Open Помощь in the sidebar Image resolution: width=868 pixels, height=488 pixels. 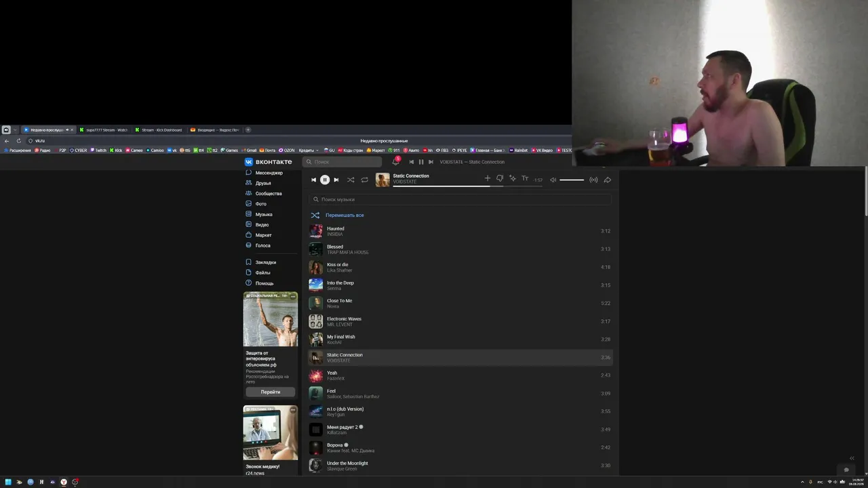click(x=260, y=283)
